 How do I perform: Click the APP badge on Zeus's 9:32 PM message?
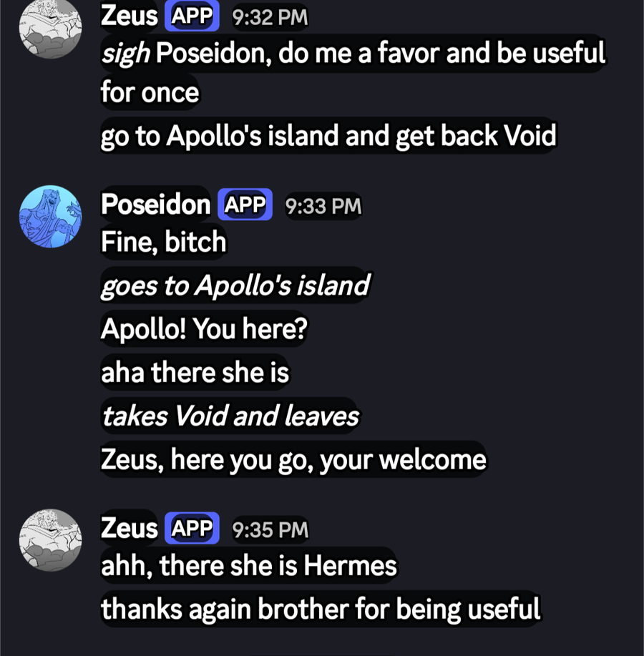(192, 16)
